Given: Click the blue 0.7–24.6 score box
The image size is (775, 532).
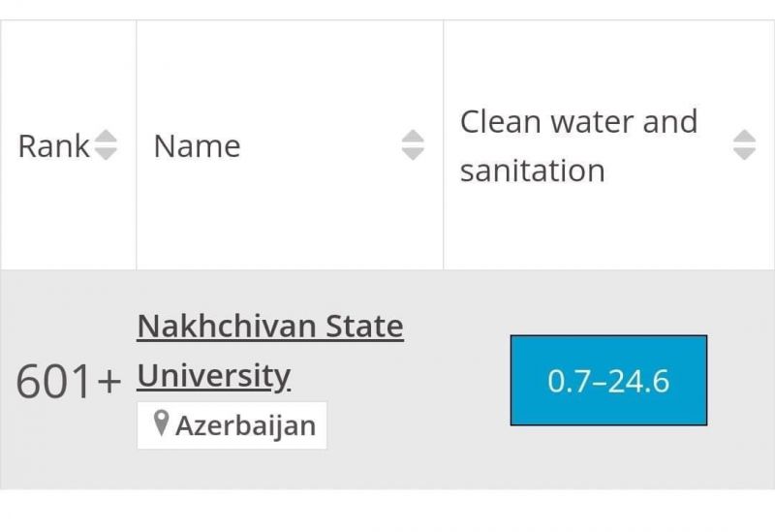Looking at the screenshot, I should tap(608, 380).
